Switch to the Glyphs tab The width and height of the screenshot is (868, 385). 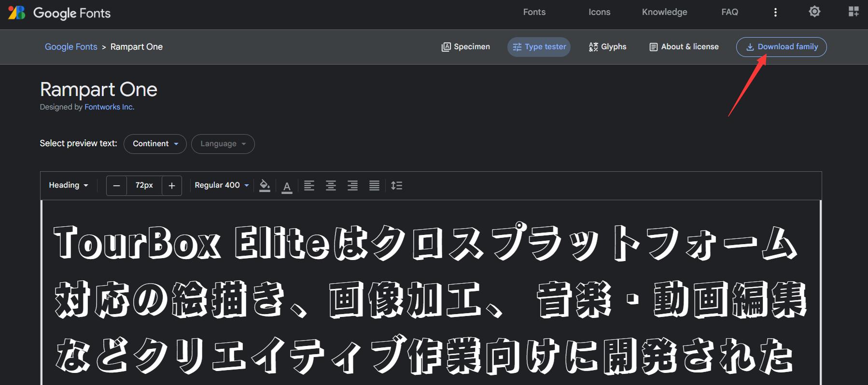point(607,47)
